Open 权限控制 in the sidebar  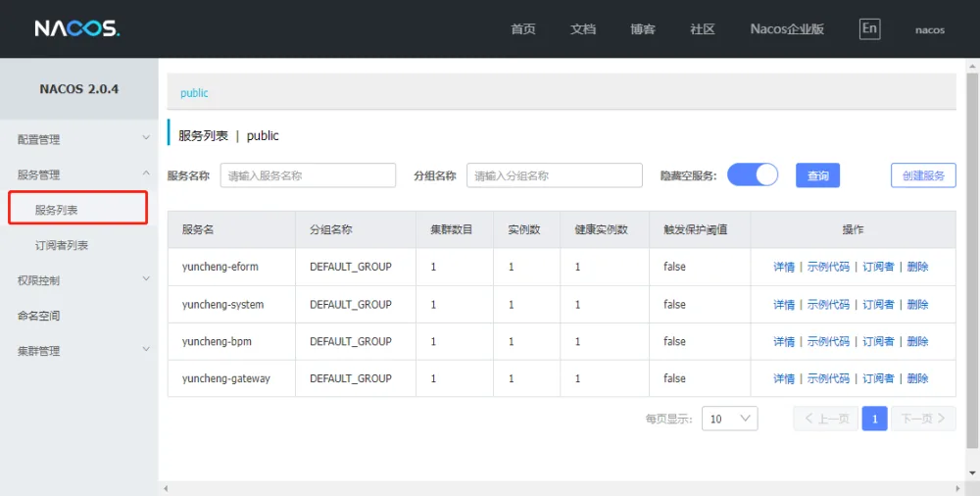point(39,280)
